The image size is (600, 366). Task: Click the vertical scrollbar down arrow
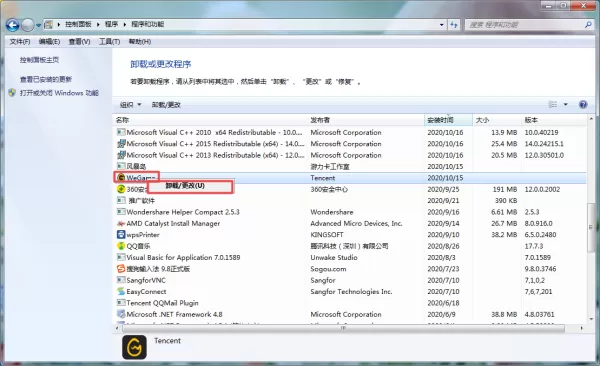591,319
